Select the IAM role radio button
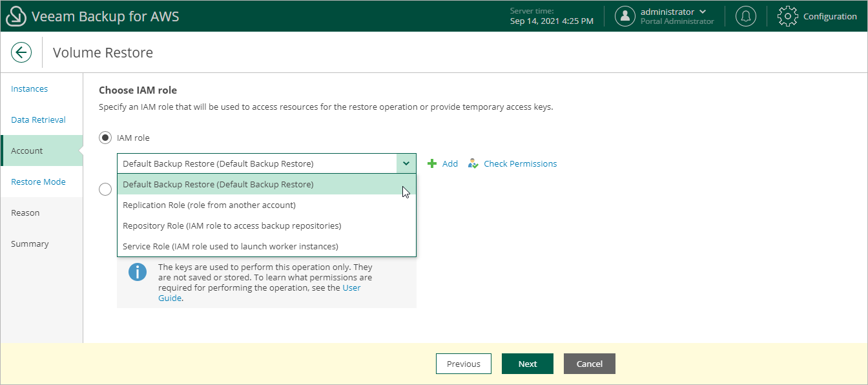This screenshot has height=385, width=868. (x=105, y=138)
